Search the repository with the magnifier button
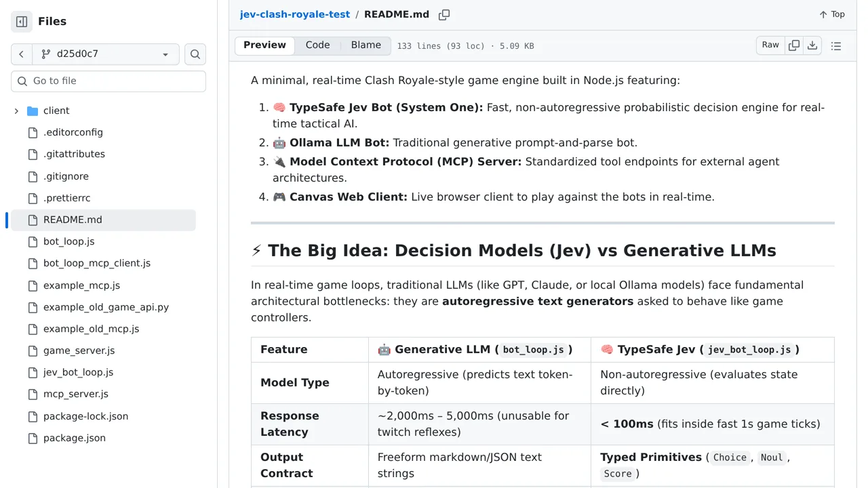This screenshot has height=488, width=868. (x=195, y=54)
